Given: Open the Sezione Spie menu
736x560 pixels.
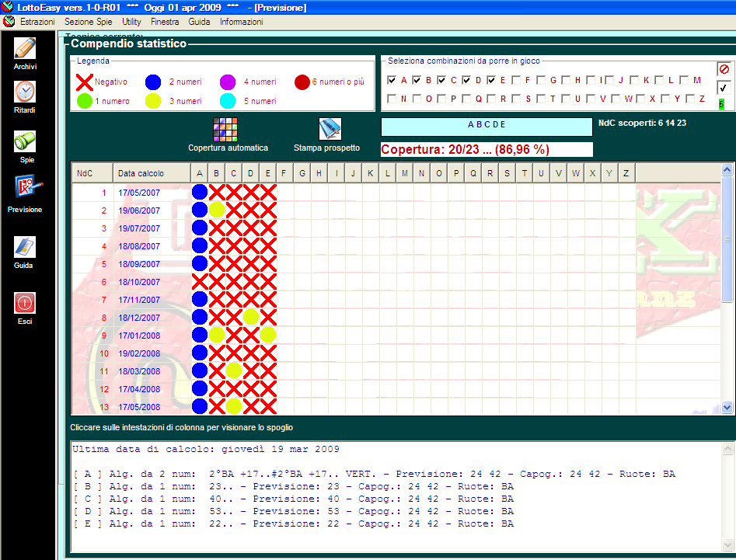Looking at the screenshot, I should pyautogui.click(x=89, y=22).
